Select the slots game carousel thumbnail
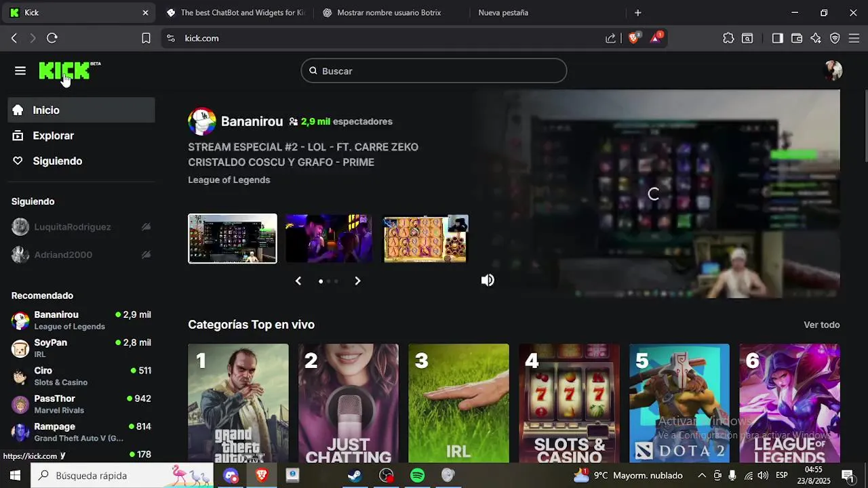The height and width of the screenshot is (488, 868). [x=425, y=239]
